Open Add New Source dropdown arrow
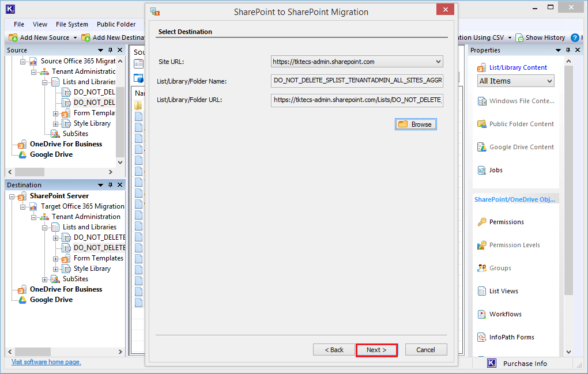588x374 pixels. (x=75, y=38)
